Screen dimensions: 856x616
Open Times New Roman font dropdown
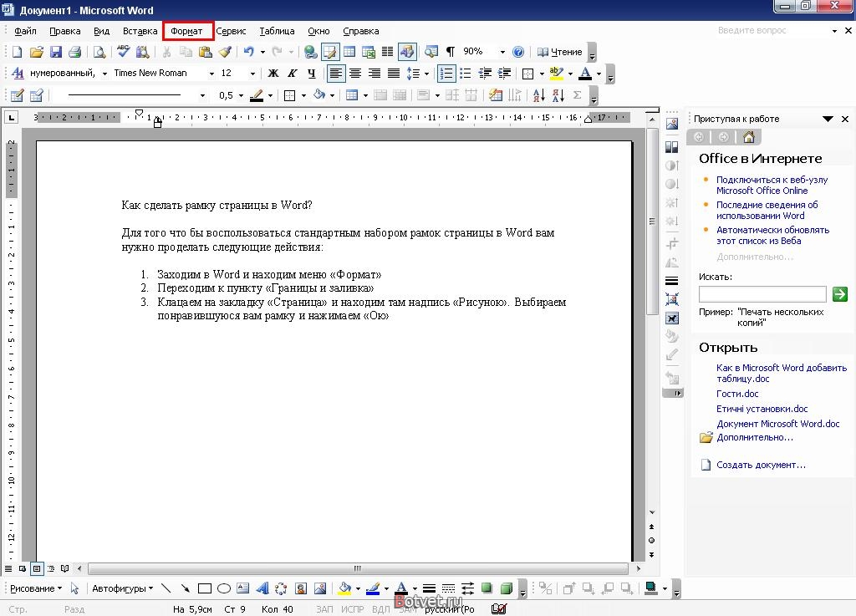coord(211,73)
